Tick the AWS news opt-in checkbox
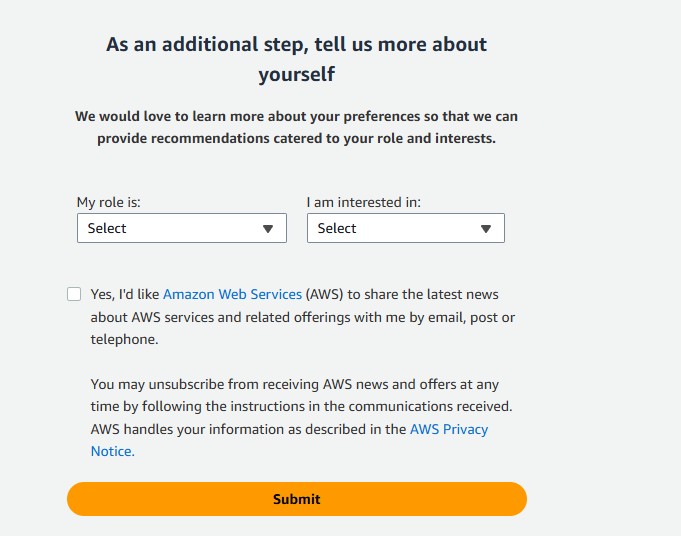681x536 pixels. (x=74, y=294)
